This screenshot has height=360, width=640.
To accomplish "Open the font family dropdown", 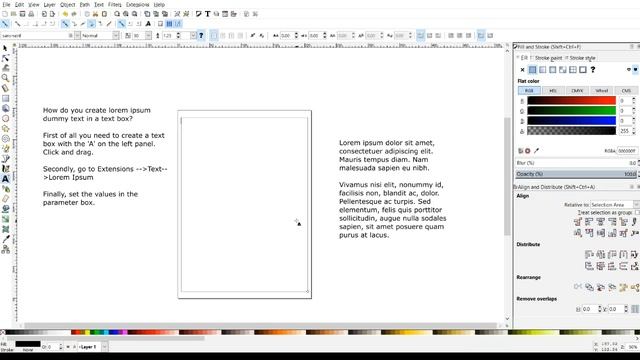I will [77, 36].
